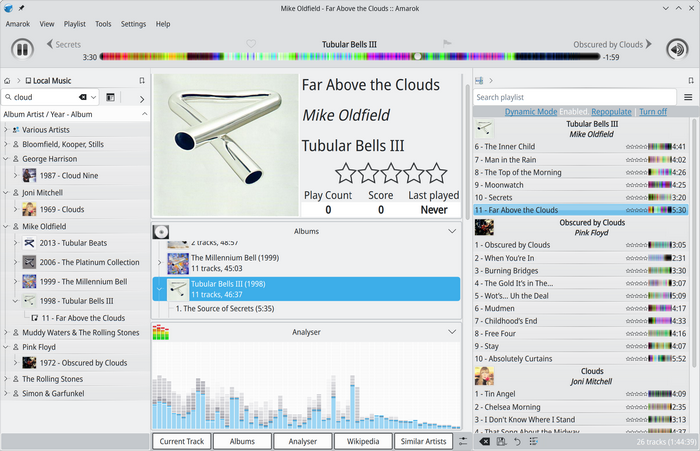This screenshot has height=451, width=700.
Task: Save the playlist with floppy icon
Action: [501, 441]
